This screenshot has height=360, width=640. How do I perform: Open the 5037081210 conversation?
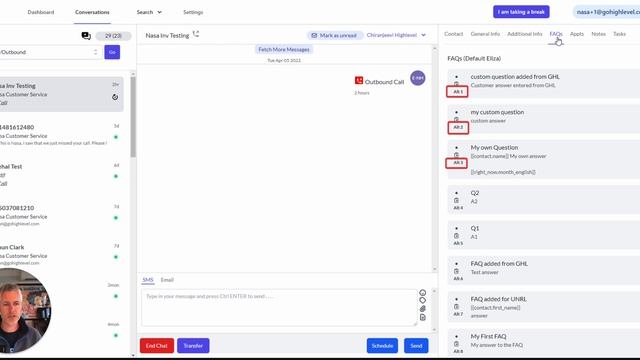(62, 216)
